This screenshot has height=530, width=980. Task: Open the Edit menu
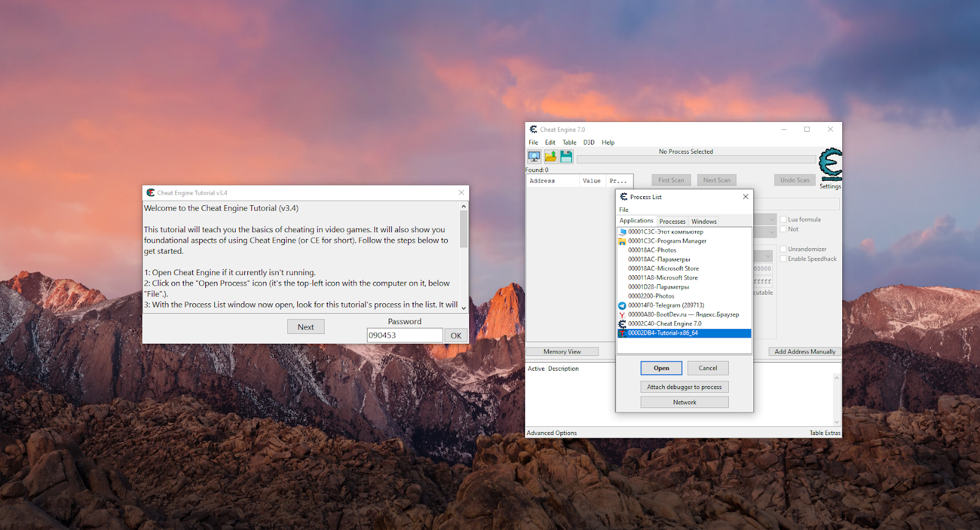coord(550,142)
